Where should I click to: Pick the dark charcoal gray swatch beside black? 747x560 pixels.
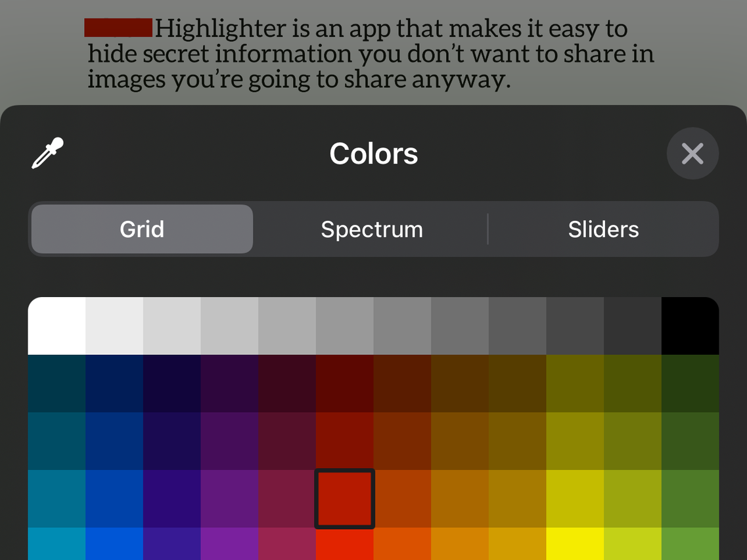coord(633,326)
